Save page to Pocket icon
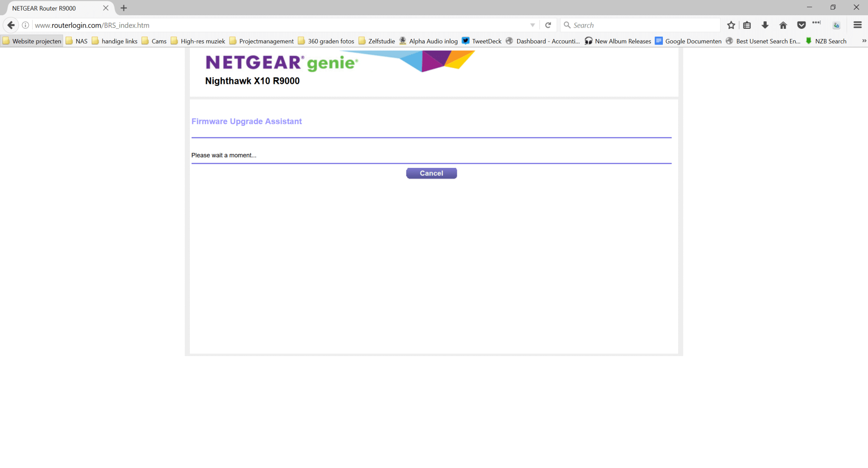 click(801, 25)
